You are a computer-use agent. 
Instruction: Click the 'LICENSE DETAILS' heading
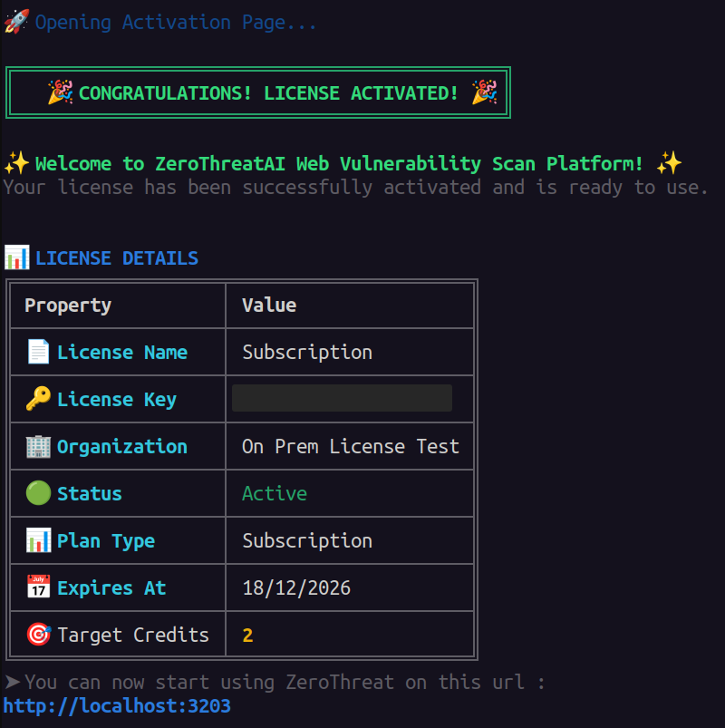tap(117, 258)
